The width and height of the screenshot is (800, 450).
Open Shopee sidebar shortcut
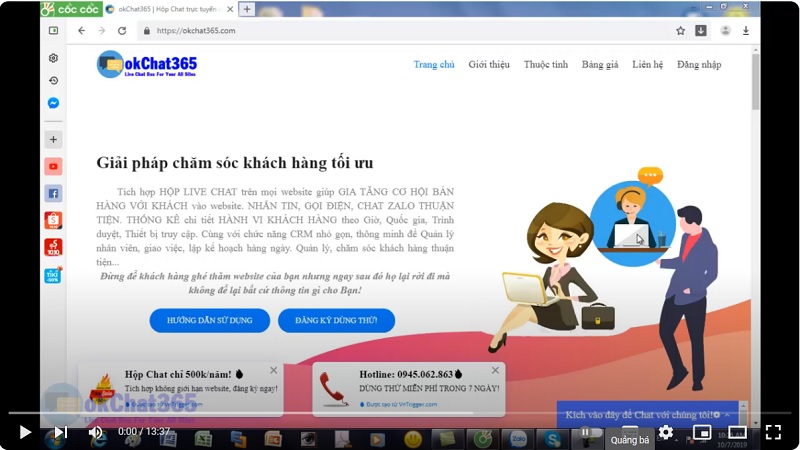pos(53,220)
